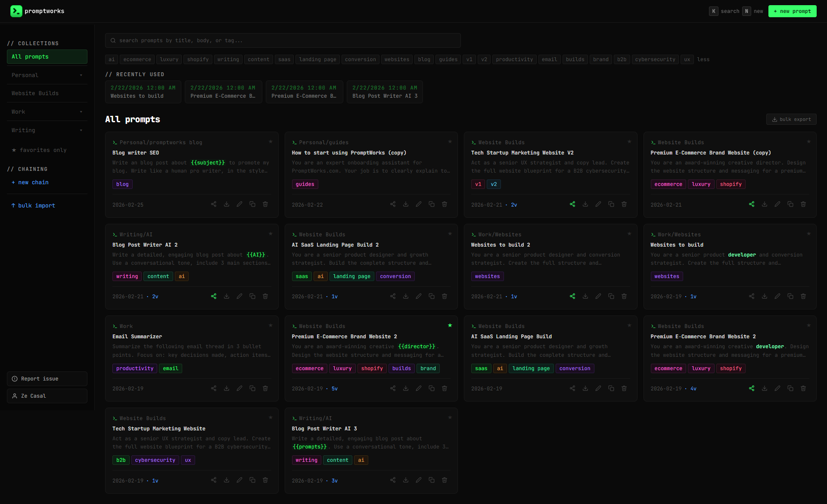Favorite the Blog writer SEO prompt
Image resolution: width=827 pixels, height=504 pixels.
click(x=270, y=142)
